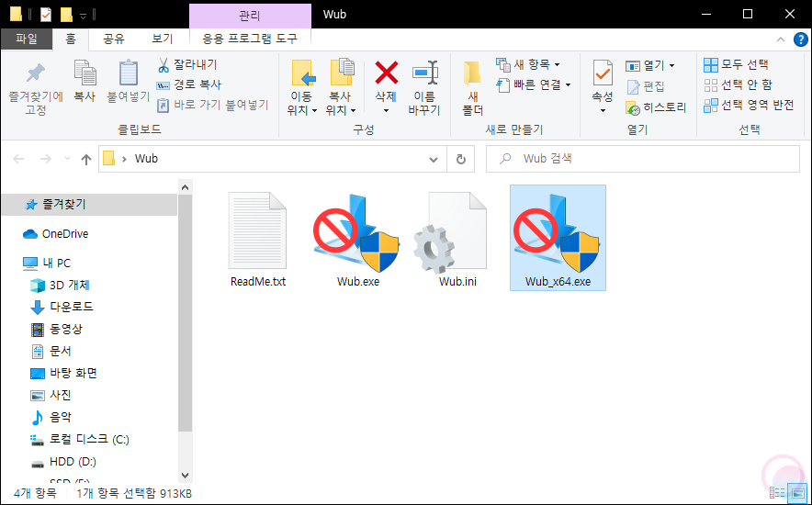Switch to large icons view
This screenshot has height=505, width=812.
point(798,492)
